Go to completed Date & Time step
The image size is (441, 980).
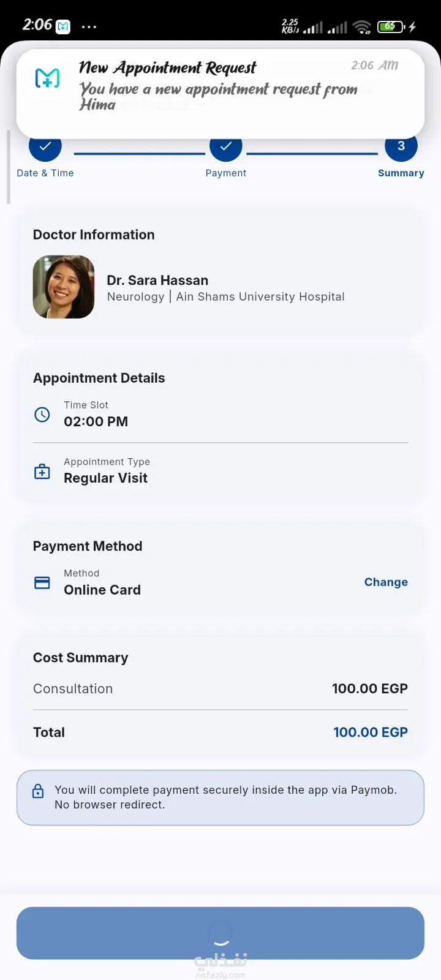pos(45,146)
